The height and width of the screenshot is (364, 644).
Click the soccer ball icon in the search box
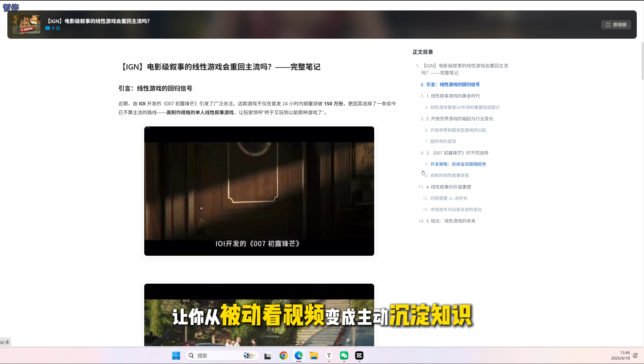[x=249, y=356]
